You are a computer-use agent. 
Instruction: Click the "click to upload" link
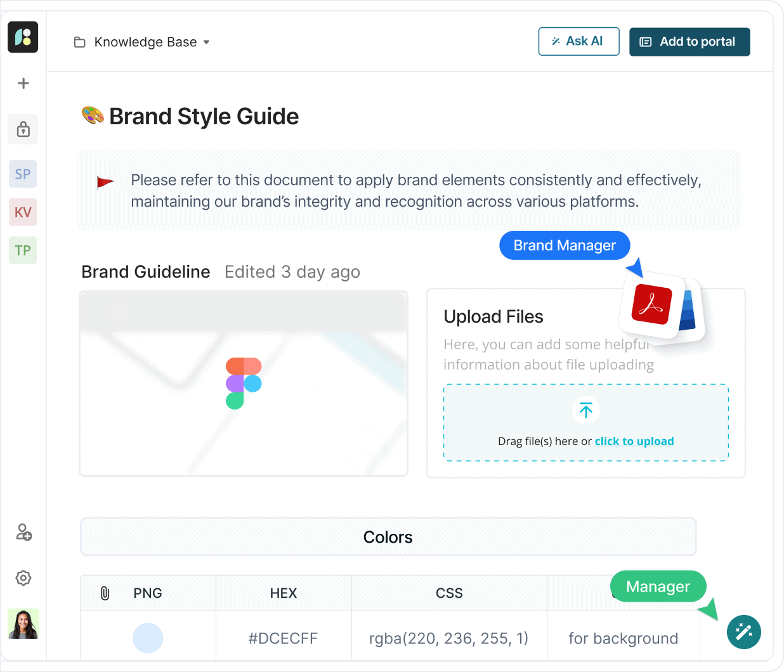[x=634, y=441]
